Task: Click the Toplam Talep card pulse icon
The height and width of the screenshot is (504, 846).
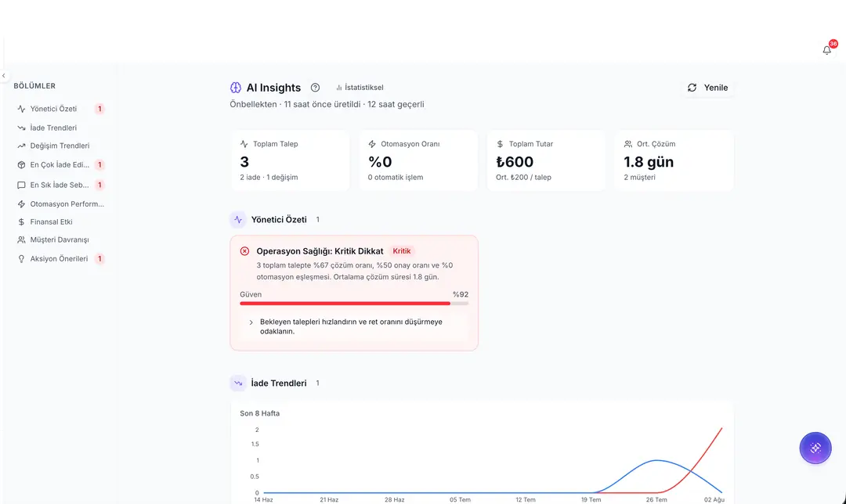Action: pyautogui.click(x=244, y=144)
